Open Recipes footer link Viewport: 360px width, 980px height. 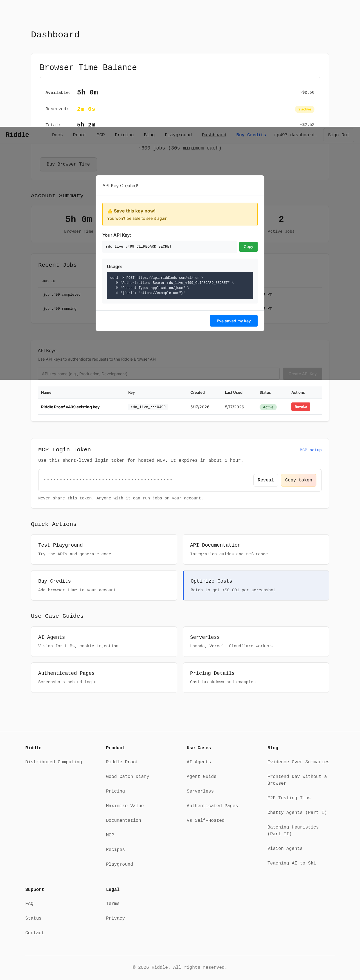(115, 850)
